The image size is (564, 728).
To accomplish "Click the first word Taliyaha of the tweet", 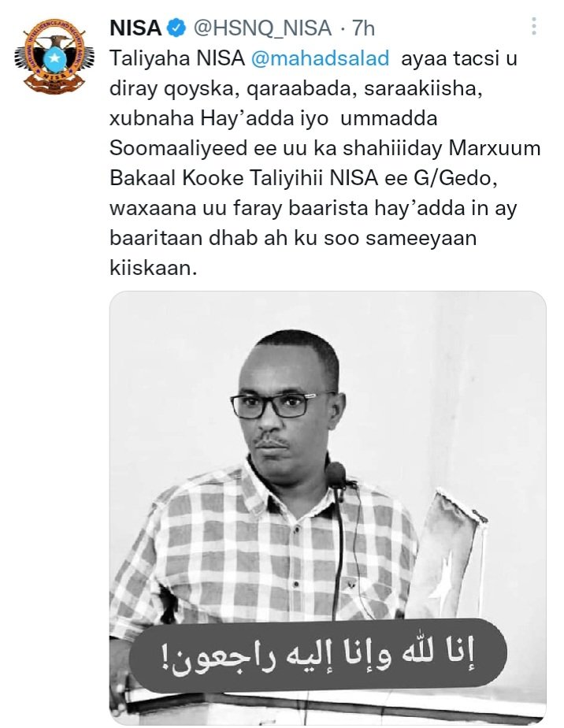I will coord(150,59).
